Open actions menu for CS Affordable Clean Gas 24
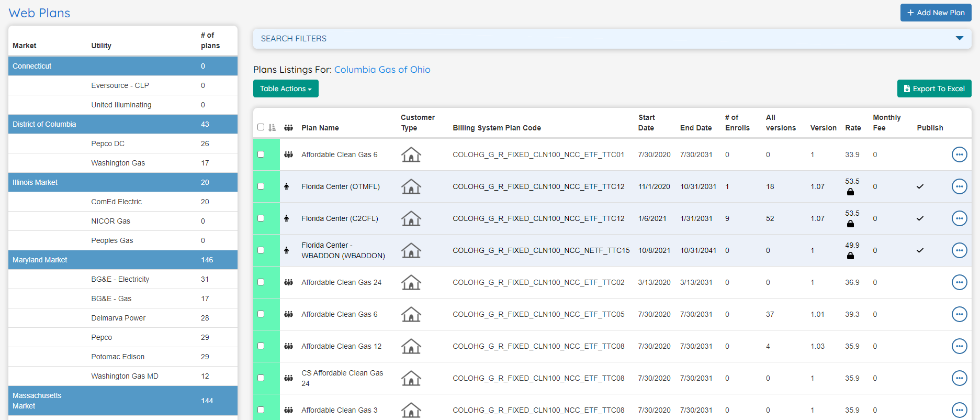 [x=959, y=378]
